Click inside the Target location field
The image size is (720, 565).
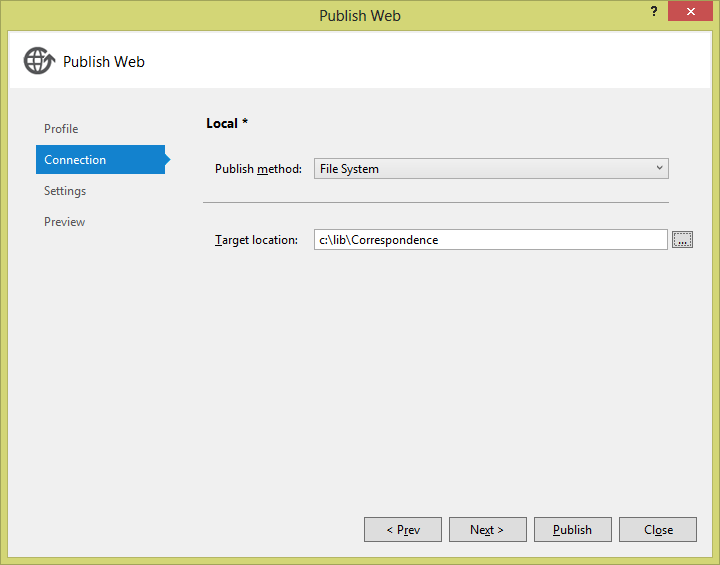tap(490, 240)
